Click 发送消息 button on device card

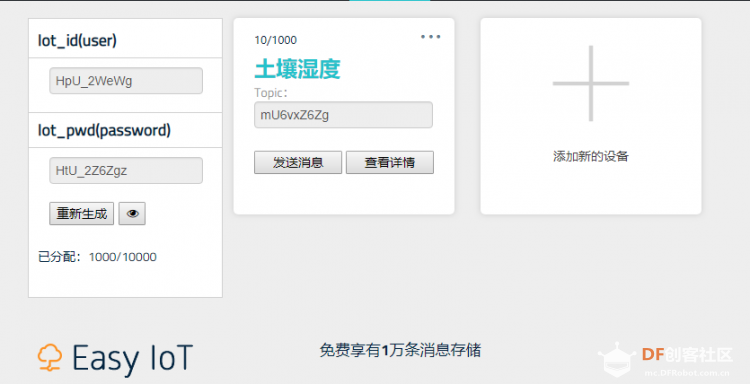[x=298, y=163]
